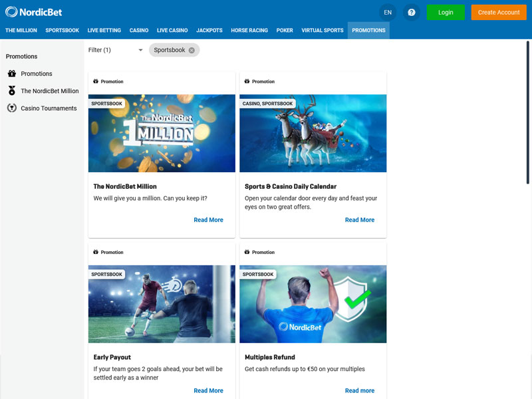Click the Promotion label above NordicBet Million banner
Screen dimensions: 532x399
point(112,81)
